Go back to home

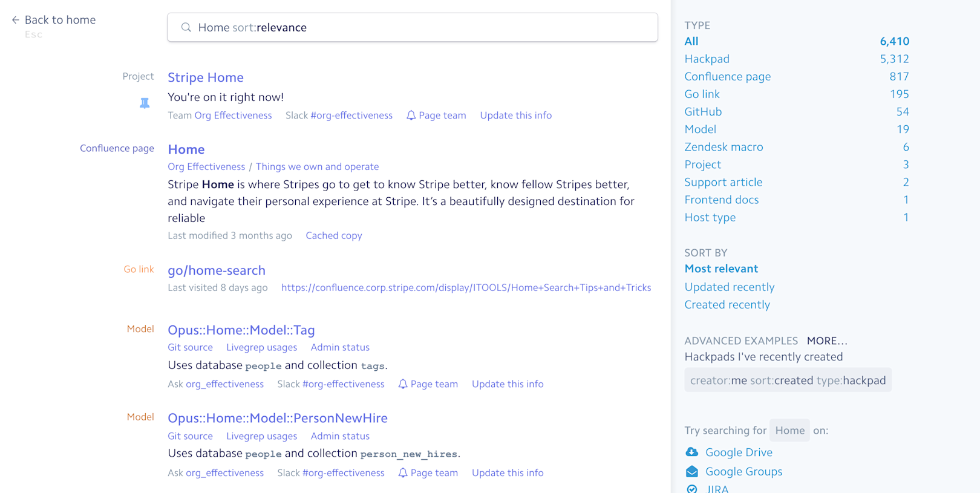tap(60, 20)
